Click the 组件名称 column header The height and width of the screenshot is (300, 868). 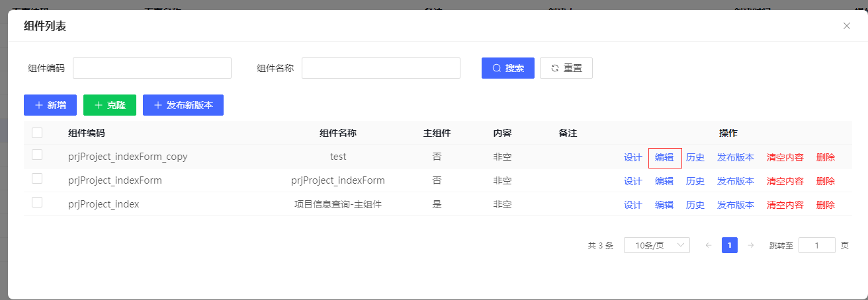pyautogui.click(x=338, y=133)
